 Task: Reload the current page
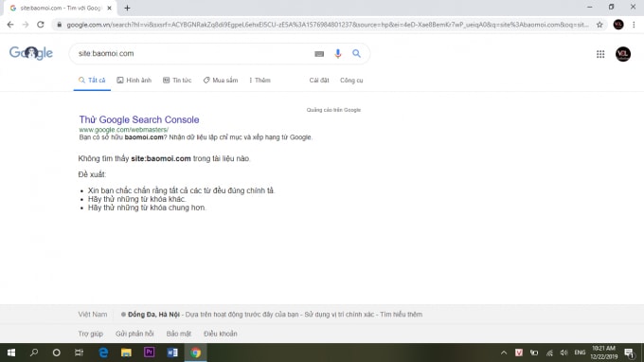click(x=40, y=25)
